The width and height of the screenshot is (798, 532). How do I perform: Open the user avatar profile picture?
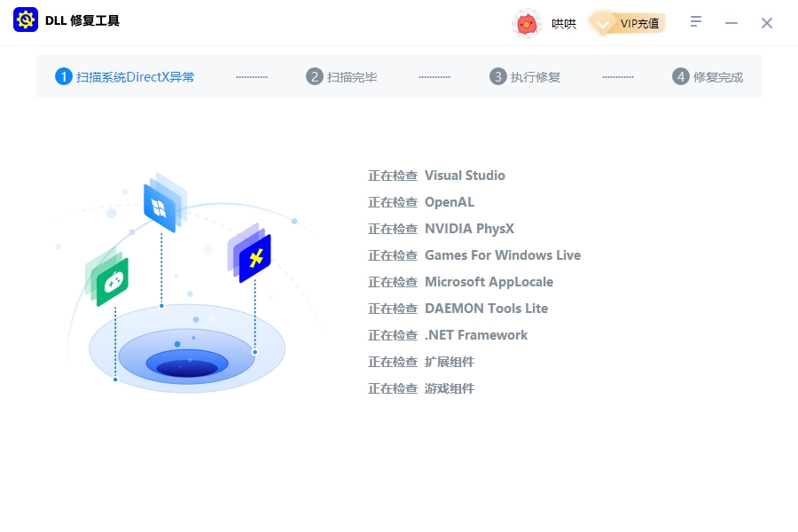point(527,23)
